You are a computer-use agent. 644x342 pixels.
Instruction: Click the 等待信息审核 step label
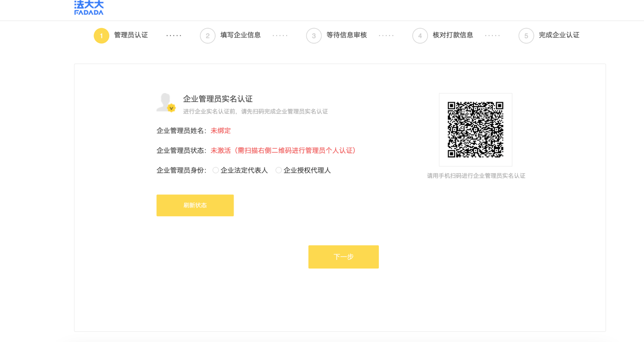[x=346, y=35]
